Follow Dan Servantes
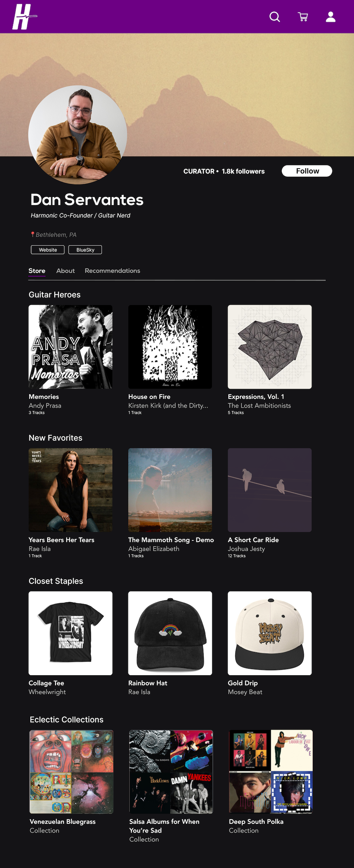The image size is (354, 868). click(x=307, y=171)
